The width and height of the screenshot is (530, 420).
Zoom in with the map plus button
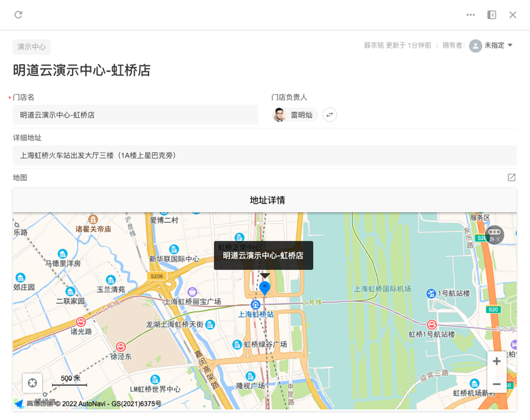[497, 361]
